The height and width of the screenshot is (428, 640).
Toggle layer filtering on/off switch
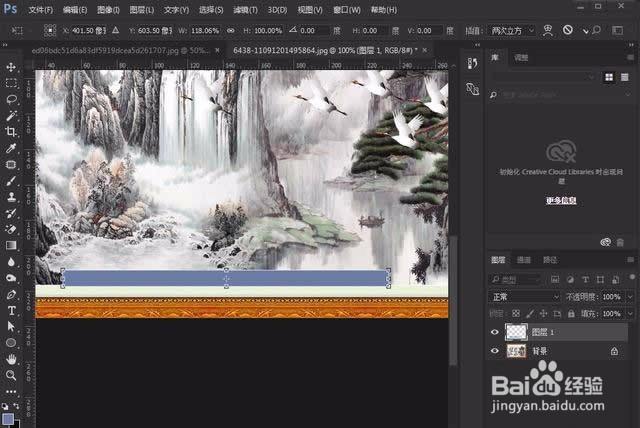pos(632,277)
